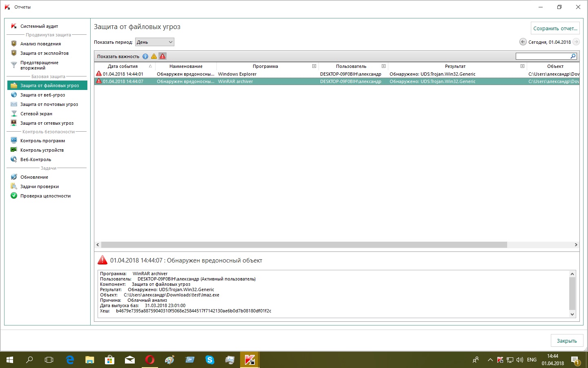588x368 pixels.
Task: Click the Облачный анализ reason text
Action: [x=147, y=300]
